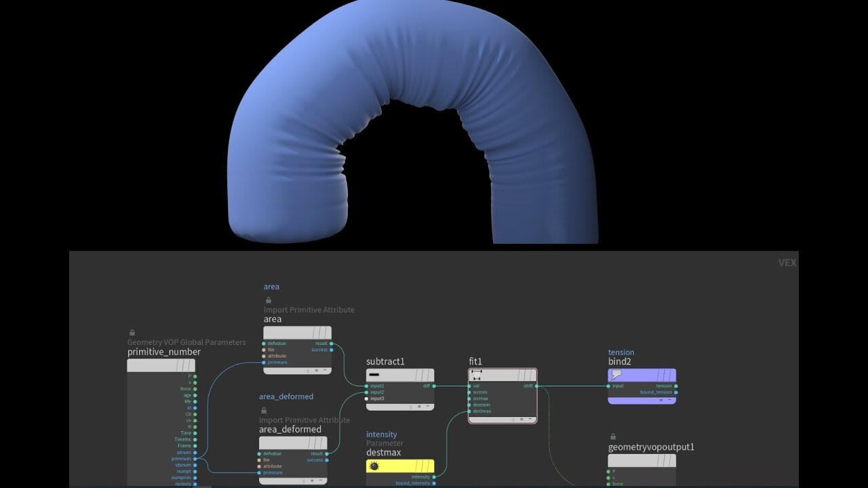Click the lock icon above area_deformed node
Screen dimensions: 868x488
click(262, 409)
